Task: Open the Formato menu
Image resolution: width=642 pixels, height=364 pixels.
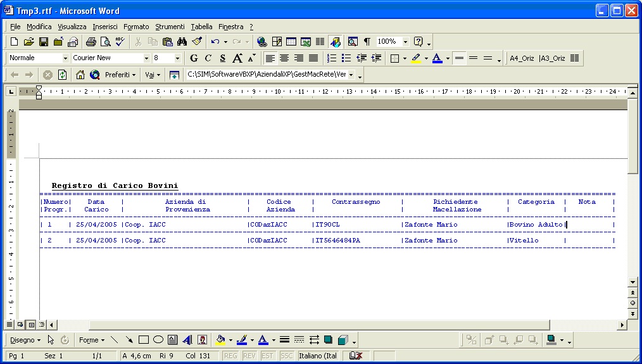Action: point(136,27)
